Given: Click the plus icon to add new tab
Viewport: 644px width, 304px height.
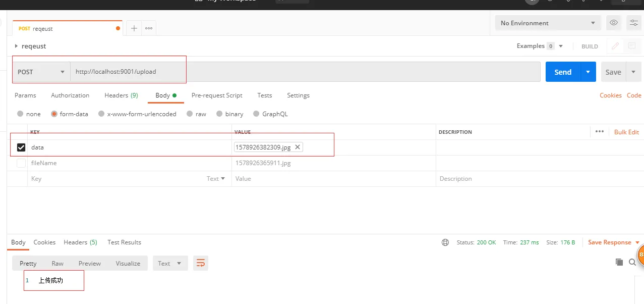Looking at the screenshot, I should (134, 28).
